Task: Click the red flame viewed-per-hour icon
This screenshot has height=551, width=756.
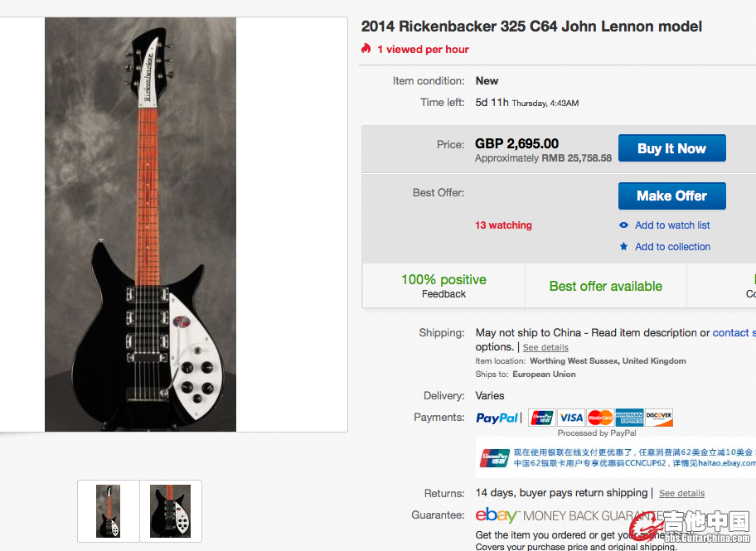Action: click(x=366, y=48)
